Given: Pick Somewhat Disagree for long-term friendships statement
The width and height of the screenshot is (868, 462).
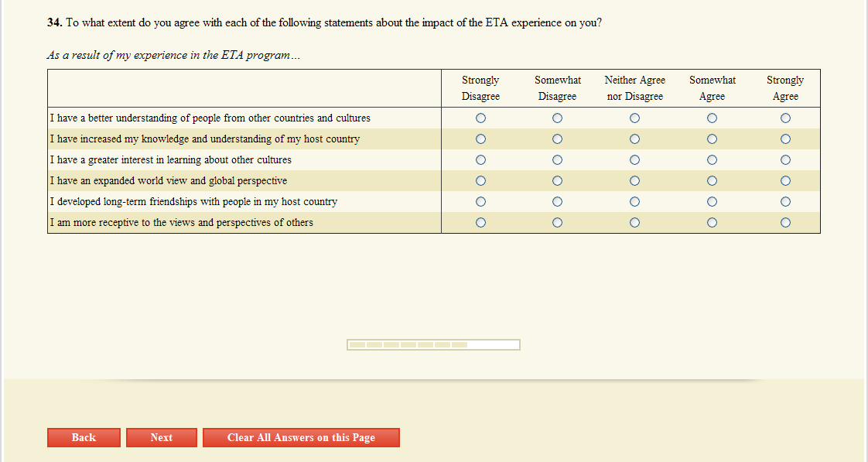Looking at the screenshot, I should 557,202.
